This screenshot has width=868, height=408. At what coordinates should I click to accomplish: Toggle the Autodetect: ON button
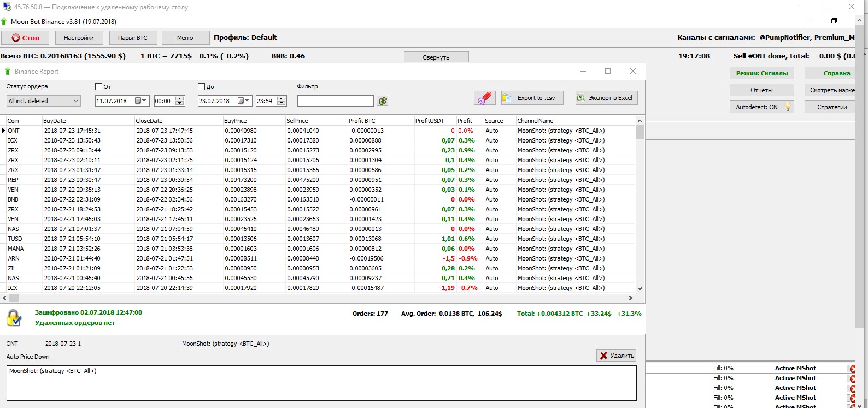pos(762,107)
